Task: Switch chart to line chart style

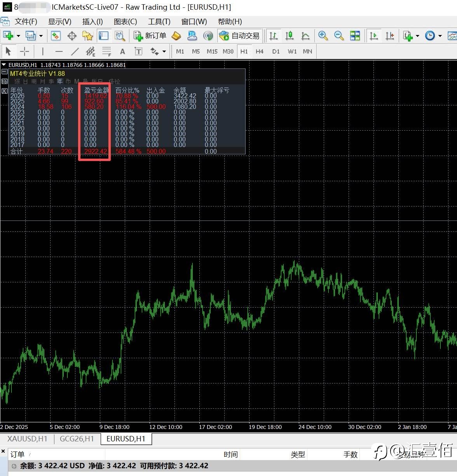Action: coord(305,36)
